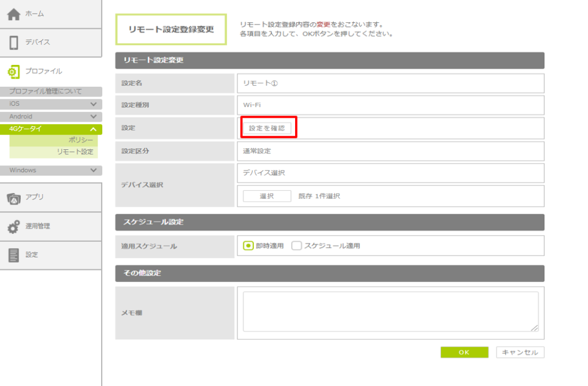
Task: Click the Operations Management gears icon
Action: pos(14,226)
